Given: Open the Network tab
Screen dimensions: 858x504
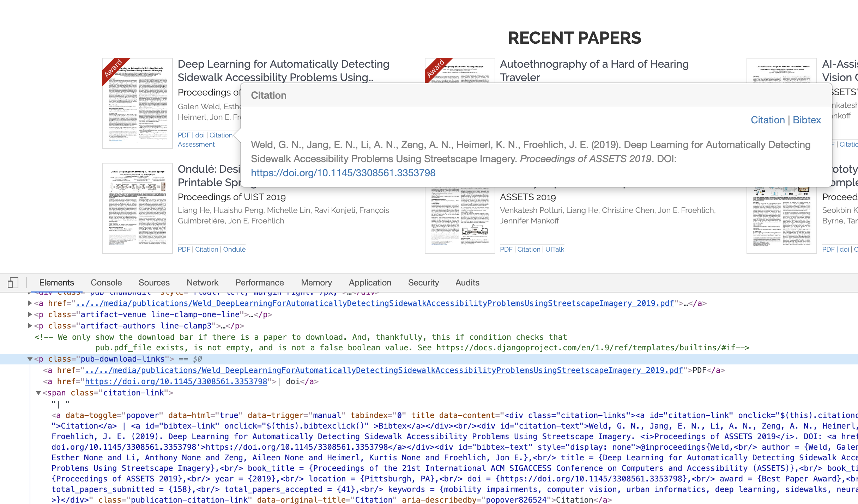Looking at the screenshot, I should click(x=202, y=283).
